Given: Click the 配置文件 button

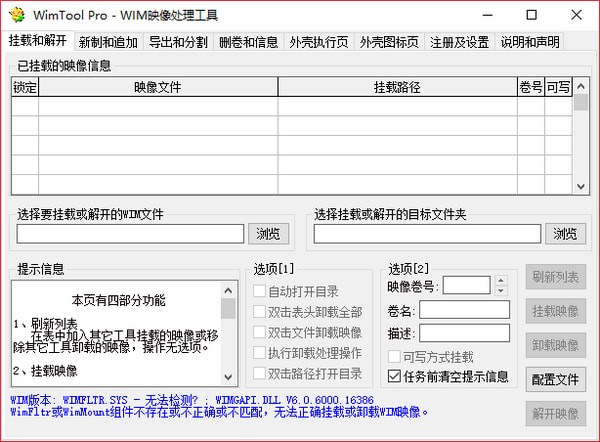Looking at the screenshot, I should tap(555, 379).
